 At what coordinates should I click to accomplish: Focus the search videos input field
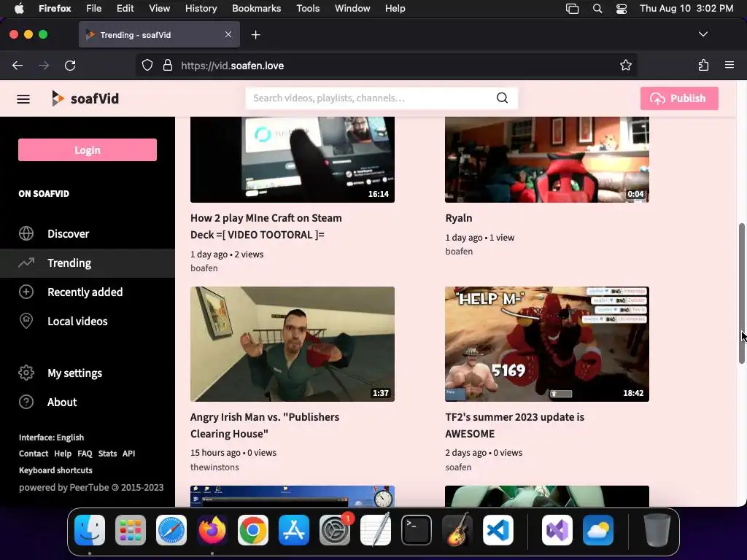pyautogui.click(x=371, y=98)
